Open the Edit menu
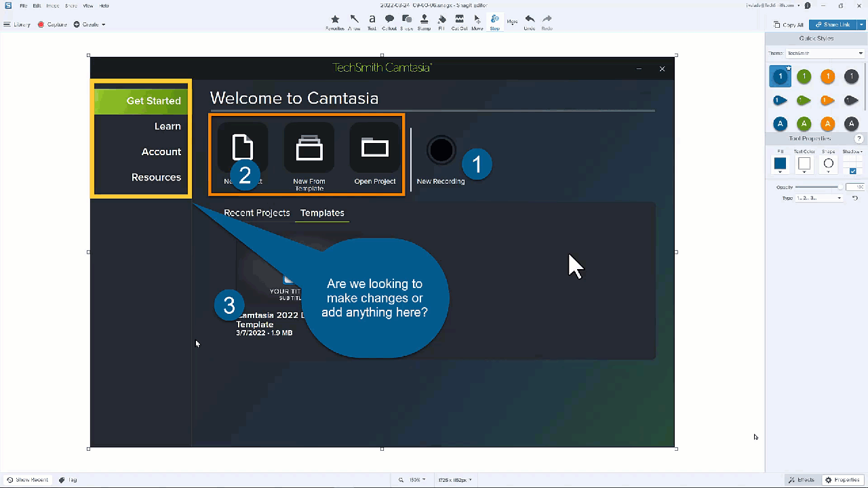868x488 pixels. tap(37, 5)
